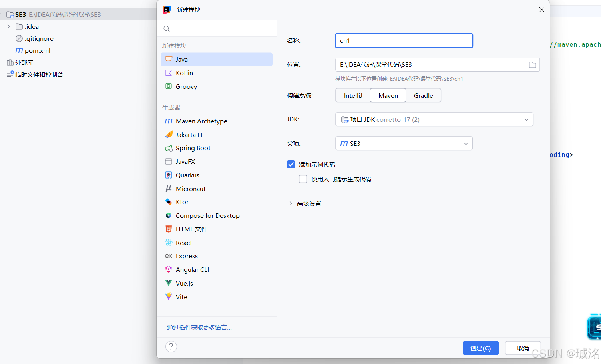Switch build system to IntelliJ

[x=353, y=95]
